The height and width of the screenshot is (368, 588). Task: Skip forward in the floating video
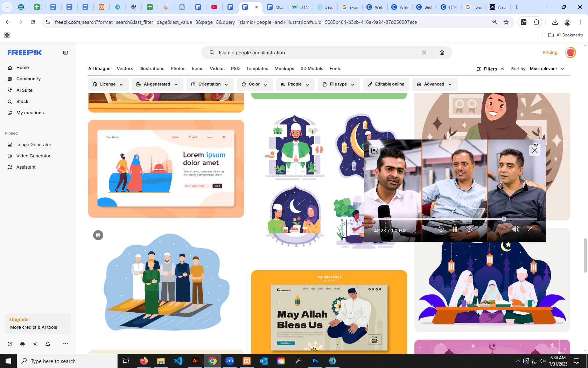pyautogui.click(x=469, y=229)
